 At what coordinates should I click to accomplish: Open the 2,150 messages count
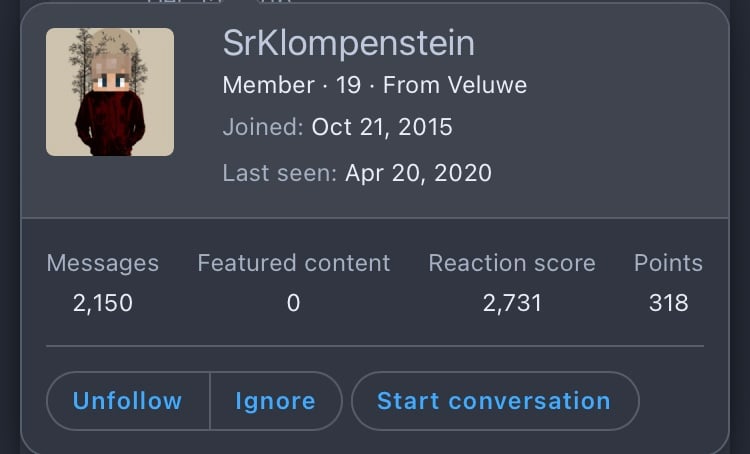pos(103,303)
